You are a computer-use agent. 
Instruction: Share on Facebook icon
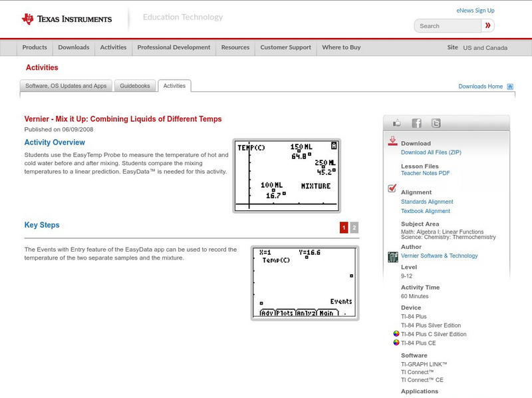click(416, 123)
